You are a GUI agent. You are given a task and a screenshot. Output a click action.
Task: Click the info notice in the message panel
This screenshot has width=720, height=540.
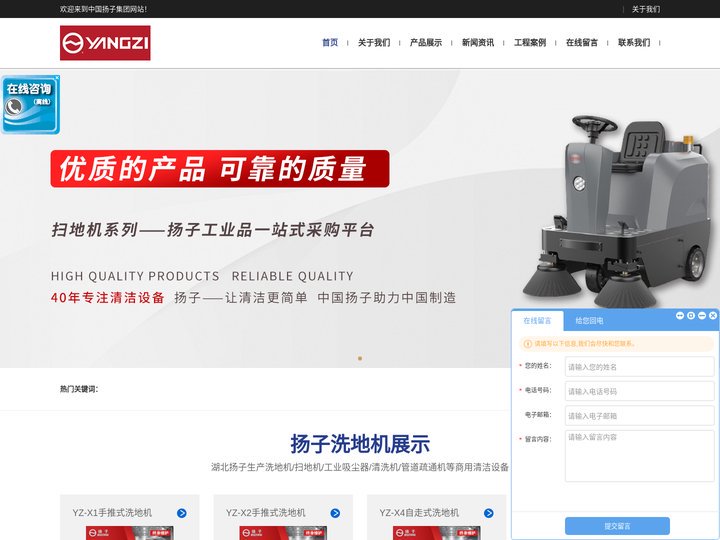pyautogui.click(x=616, y=343)
